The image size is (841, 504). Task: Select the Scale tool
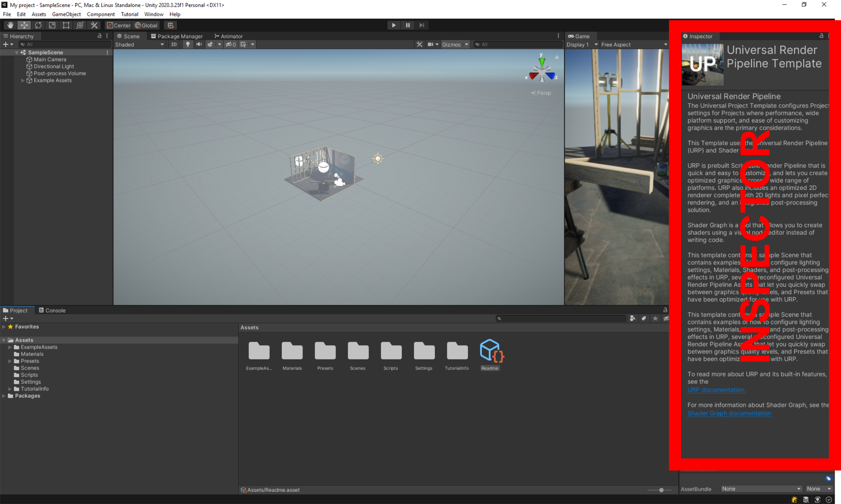pyautogui.click(x=52, y=25)
